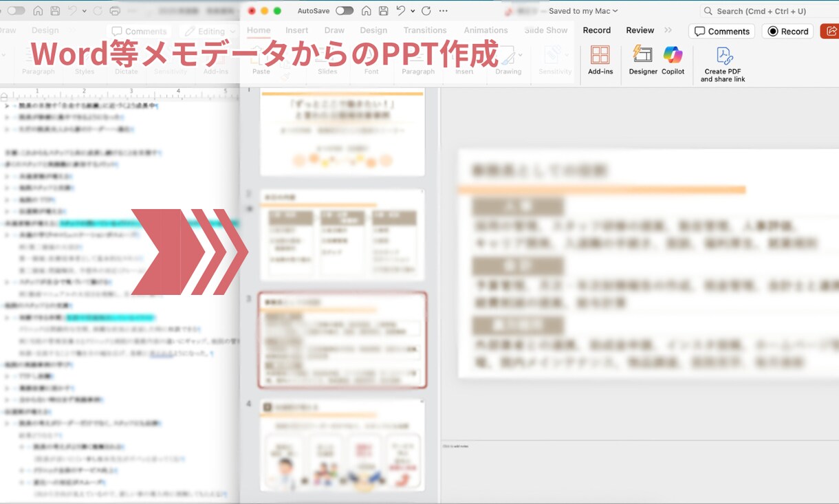Show more PowerPoint ribbon tabs chevron
Image resolution: width=839 pixels, height=504 pixels.
point(668,30)
